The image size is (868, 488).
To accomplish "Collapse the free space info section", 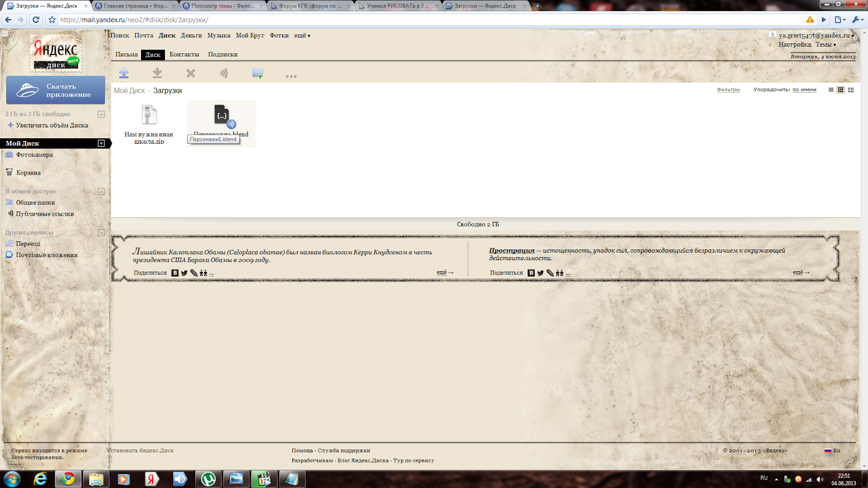I will pyautogui.click(x=101, y=114).
